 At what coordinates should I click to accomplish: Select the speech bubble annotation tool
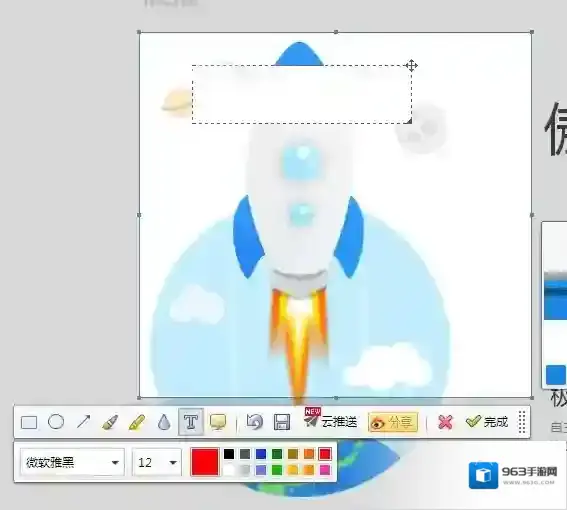click(218, 422)
